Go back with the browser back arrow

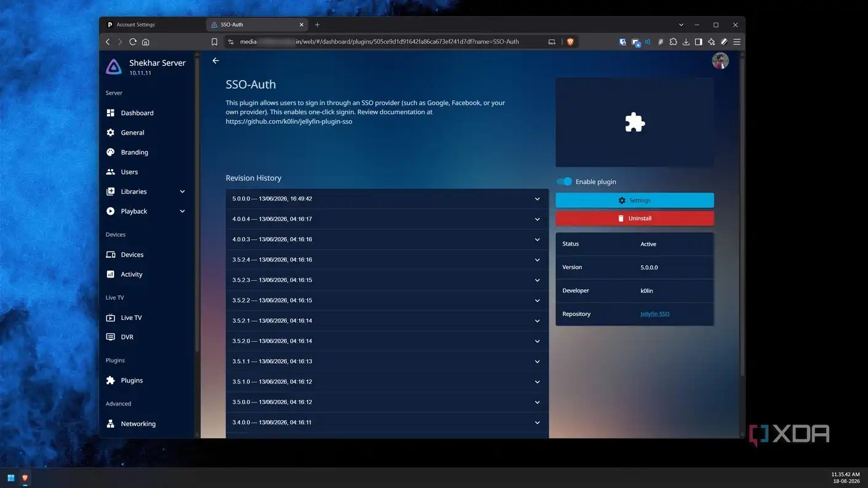click(108, 42)
